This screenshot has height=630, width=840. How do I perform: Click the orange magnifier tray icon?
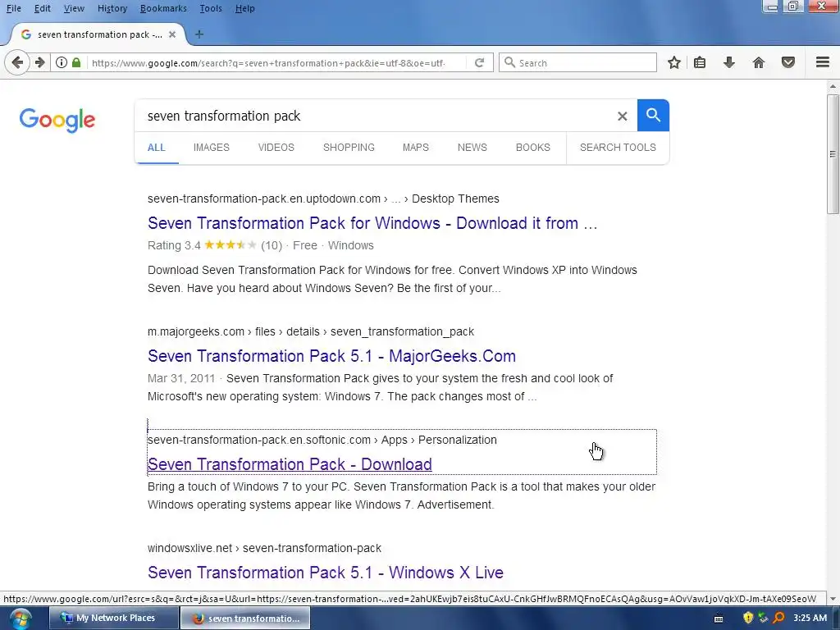[779, 619]
